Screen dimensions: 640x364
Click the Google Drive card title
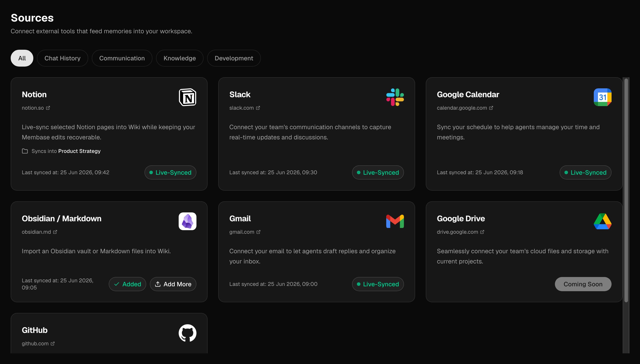tap(461, 218)
